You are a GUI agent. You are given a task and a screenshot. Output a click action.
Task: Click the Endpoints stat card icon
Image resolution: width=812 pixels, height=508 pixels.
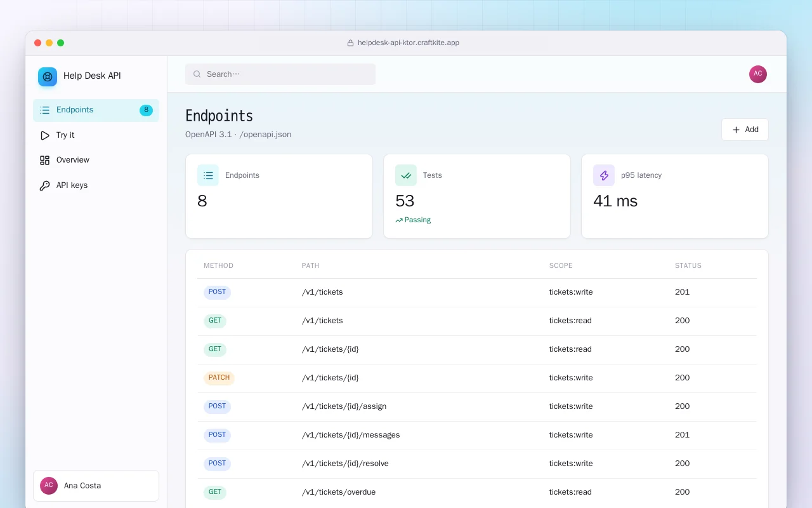click(x=208, y=175)
